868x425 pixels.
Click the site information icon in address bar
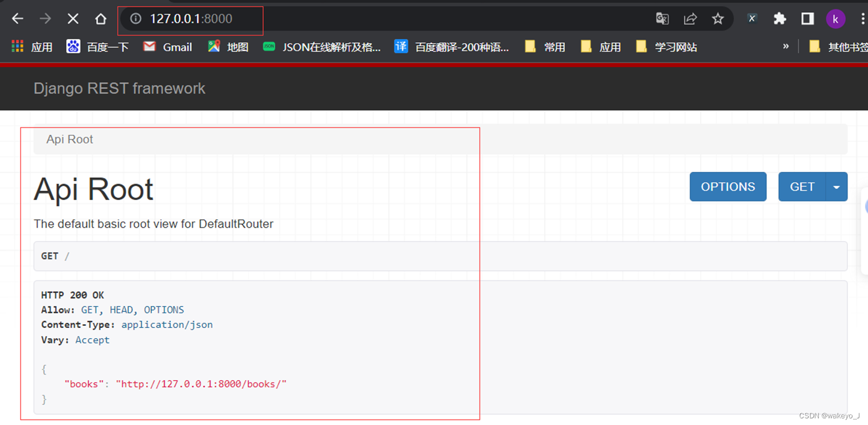(135, 19)
